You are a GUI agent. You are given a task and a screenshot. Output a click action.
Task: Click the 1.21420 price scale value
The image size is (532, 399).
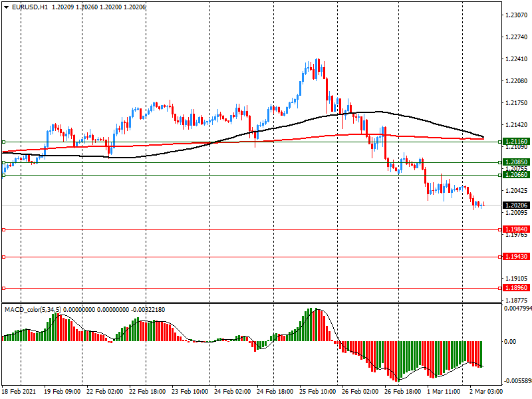[x=517, y=125]
